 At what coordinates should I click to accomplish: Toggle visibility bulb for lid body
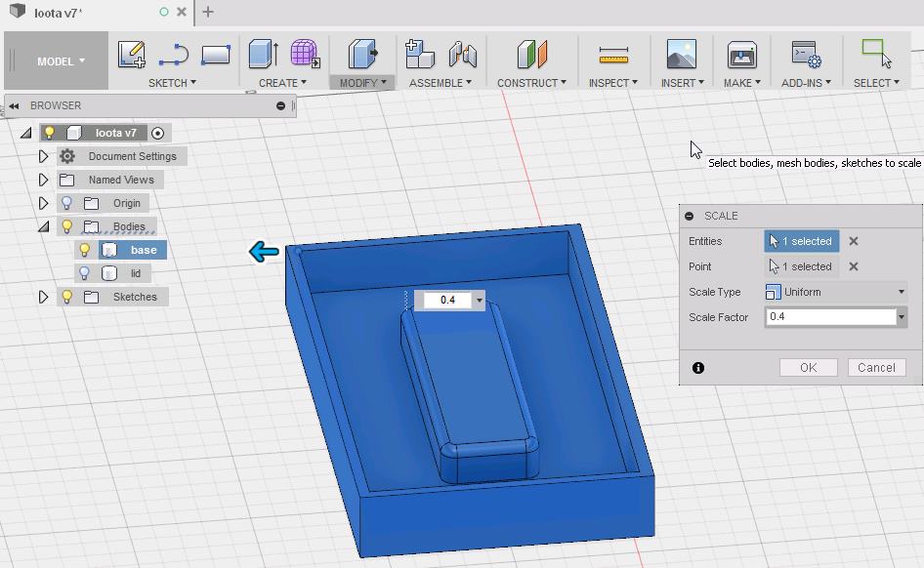(84, 273)
